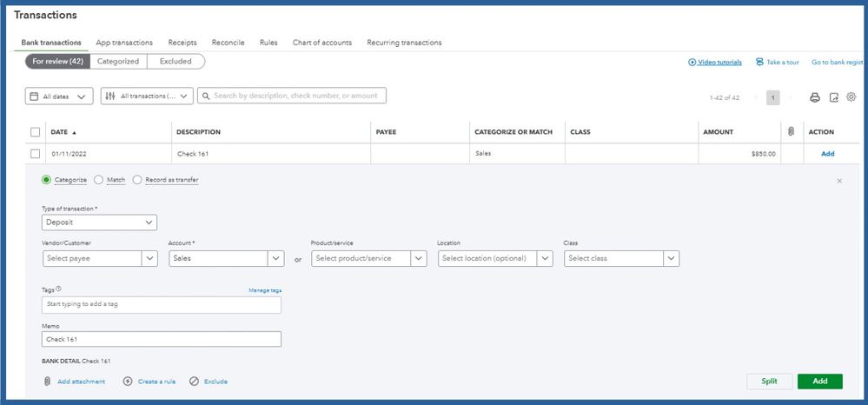Click the Exclude circle-slash icon
The height and width of the screenshot is (405, 868).
point(194,382)
